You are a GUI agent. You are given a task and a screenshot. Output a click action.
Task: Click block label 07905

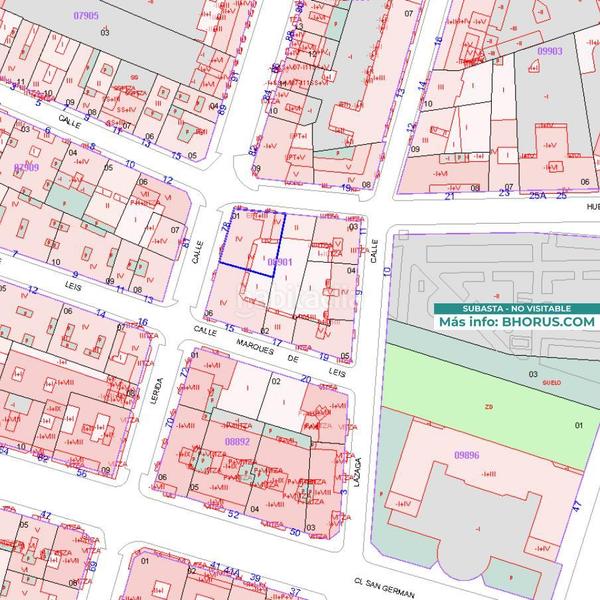pos(86,16)
